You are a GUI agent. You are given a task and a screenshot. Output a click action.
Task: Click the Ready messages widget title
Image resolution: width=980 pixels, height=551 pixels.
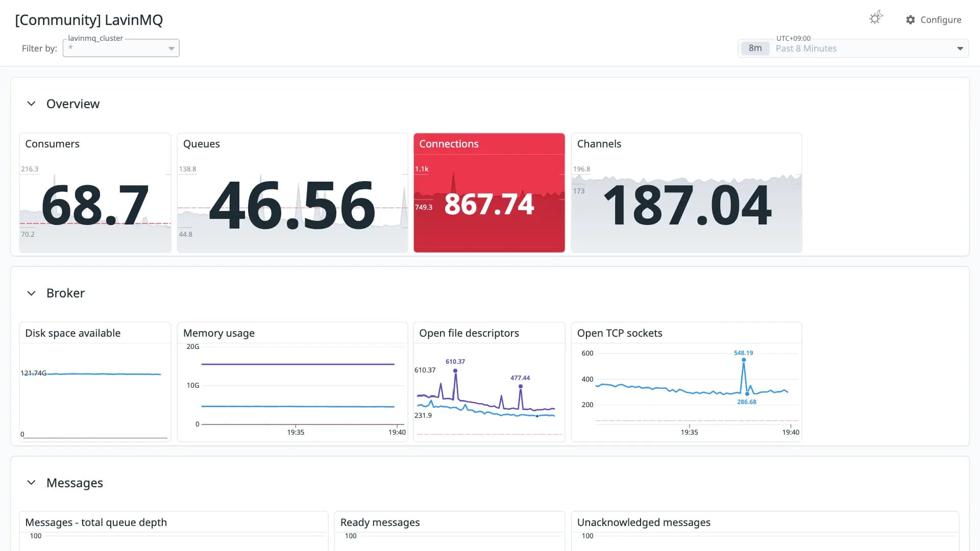click(380, 522)
